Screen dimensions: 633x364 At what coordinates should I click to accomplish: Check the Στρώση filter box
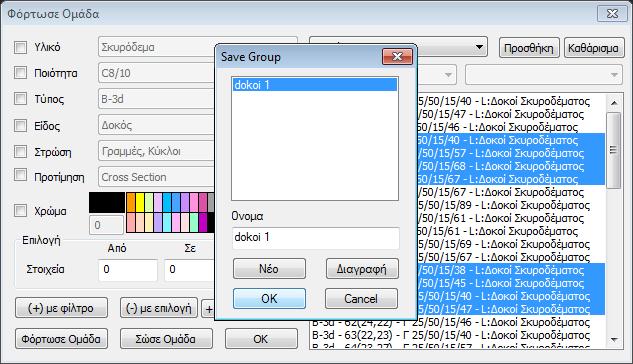tap(20, 151)
